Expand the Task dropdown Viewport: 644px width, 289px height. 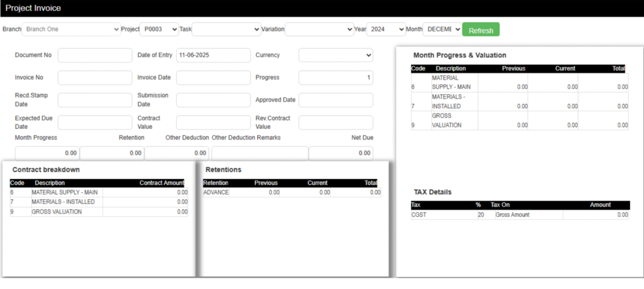pyautogui.click(x=226, y=29)
